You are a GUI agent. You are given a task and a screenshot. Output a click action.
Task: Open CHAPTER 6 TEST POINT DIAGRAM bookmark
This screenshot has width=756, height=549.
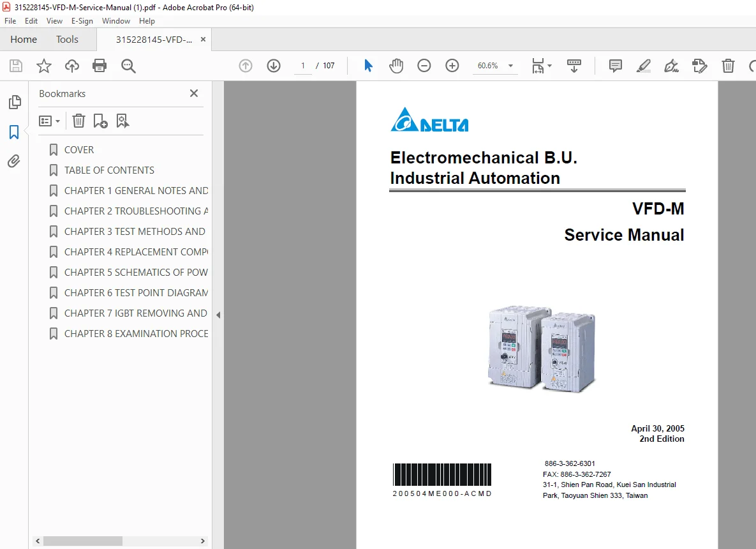coord(136,292)
